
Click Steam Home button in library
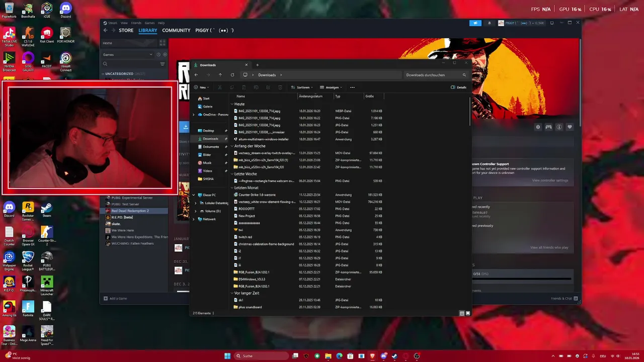pos(130,43)
